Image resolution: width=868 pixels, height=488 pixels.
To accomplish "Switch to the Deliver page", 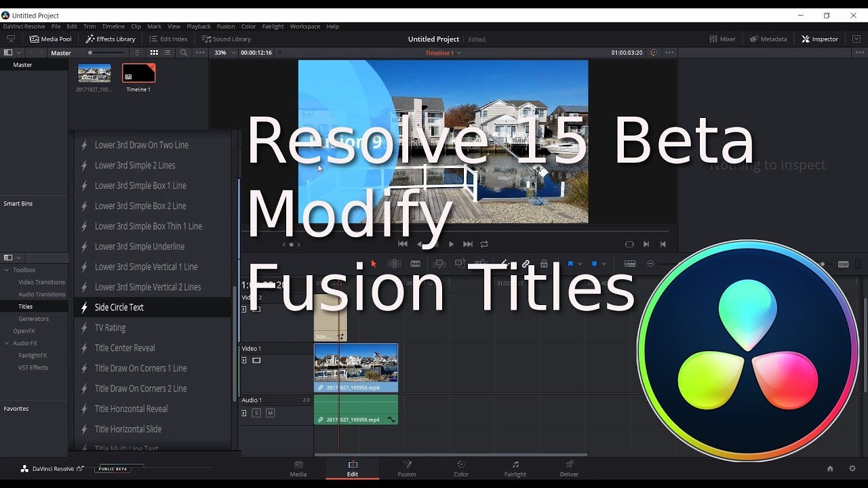I will [570, 469].
